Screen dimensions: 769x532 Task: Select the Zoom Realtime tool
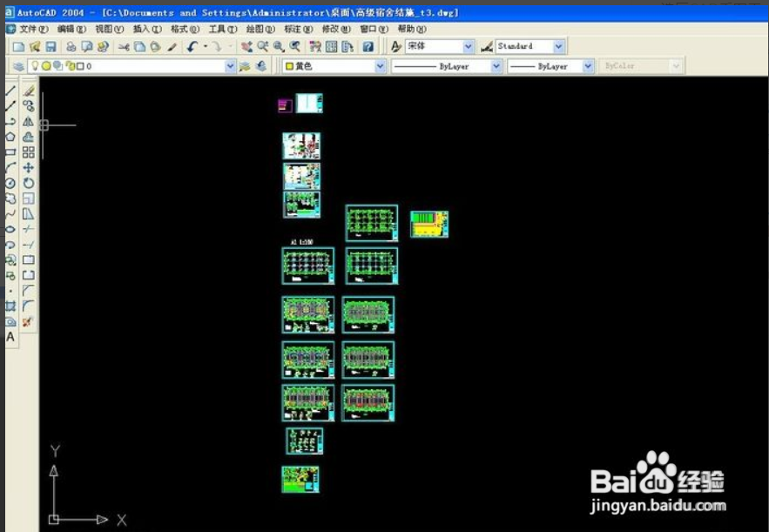(x=263, y=46)
